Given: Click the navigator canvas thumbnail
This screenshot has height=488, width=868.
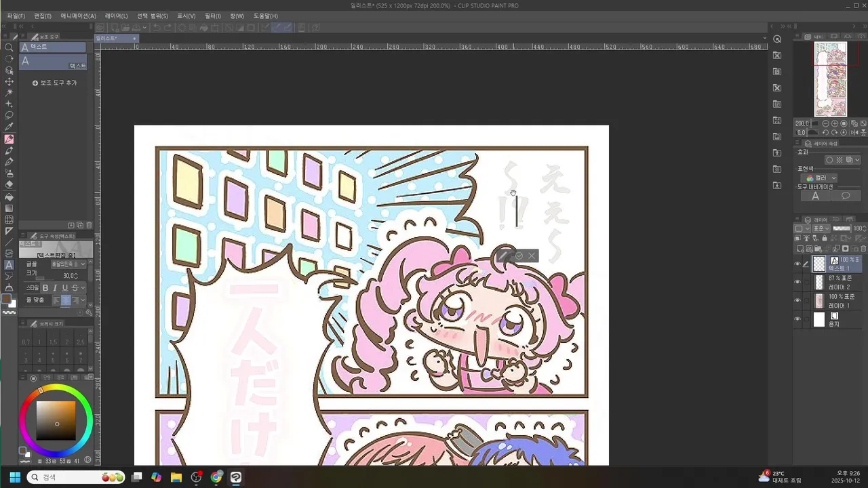Looking at the screenshot, I should 831,79.
